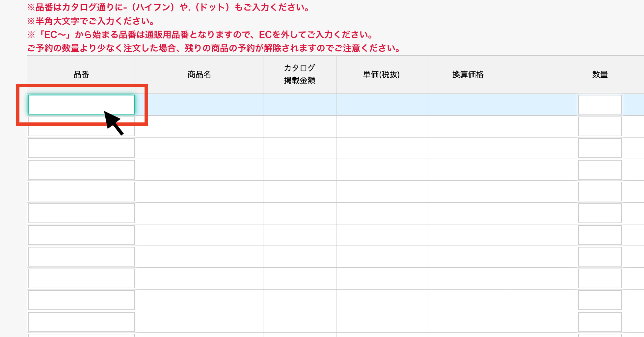Viewport: 644px width, 337px height.
Task: Click the seventh row 品番 input box
Action: 81,235
